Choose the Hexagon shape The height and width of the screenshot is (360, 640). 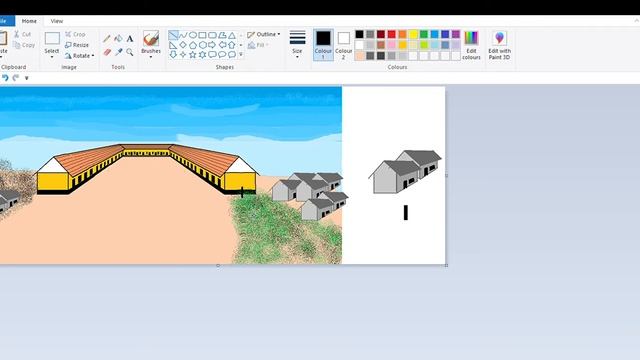pyautogui.click(x=202, y=45)
